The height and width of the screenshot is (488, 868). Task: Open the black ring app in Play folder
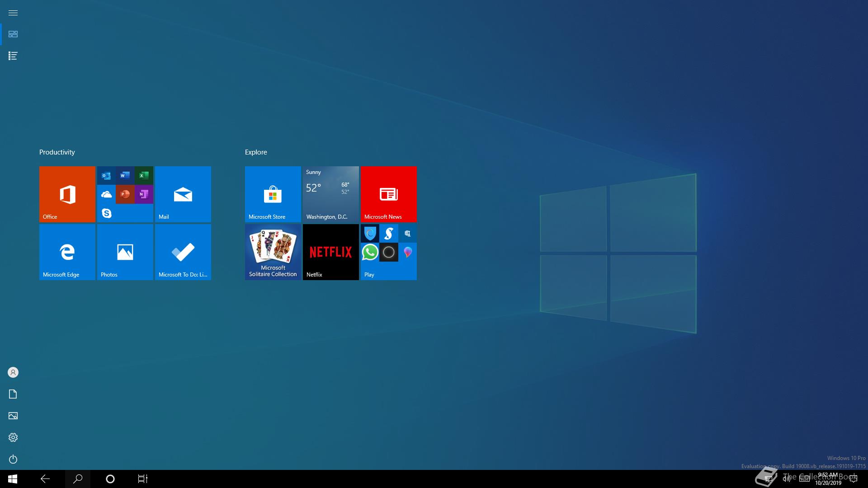[389, 252]
